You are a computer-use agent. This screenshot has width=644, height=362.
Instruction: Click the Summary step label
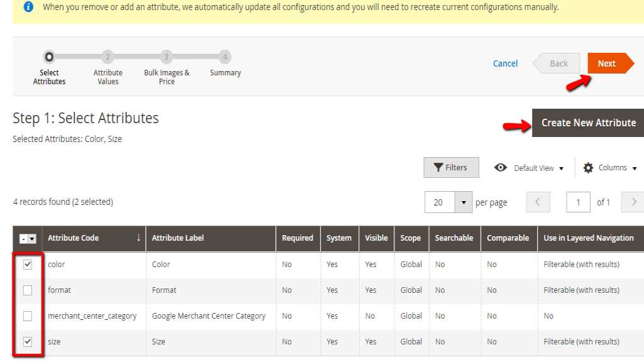click(x=226, y=73)
